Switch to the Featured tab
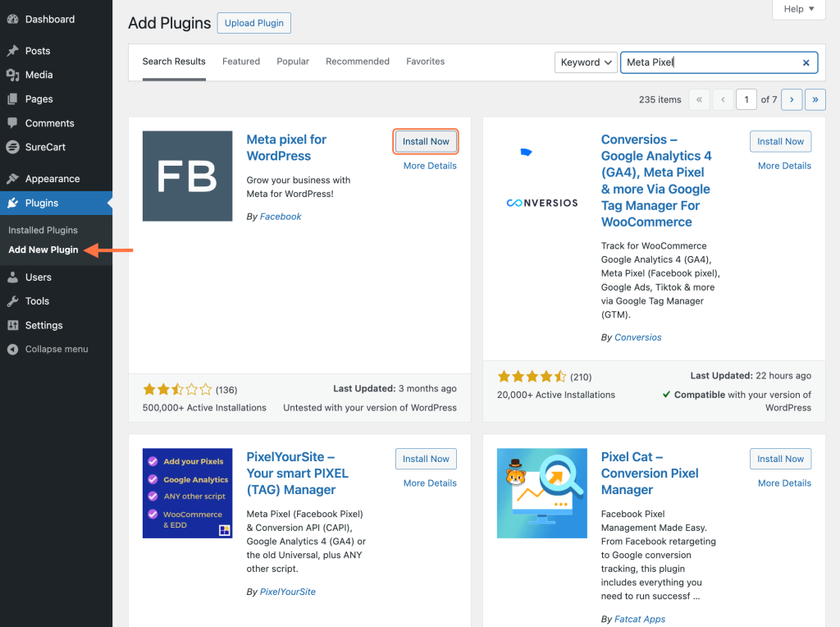 tap(241, 62)
